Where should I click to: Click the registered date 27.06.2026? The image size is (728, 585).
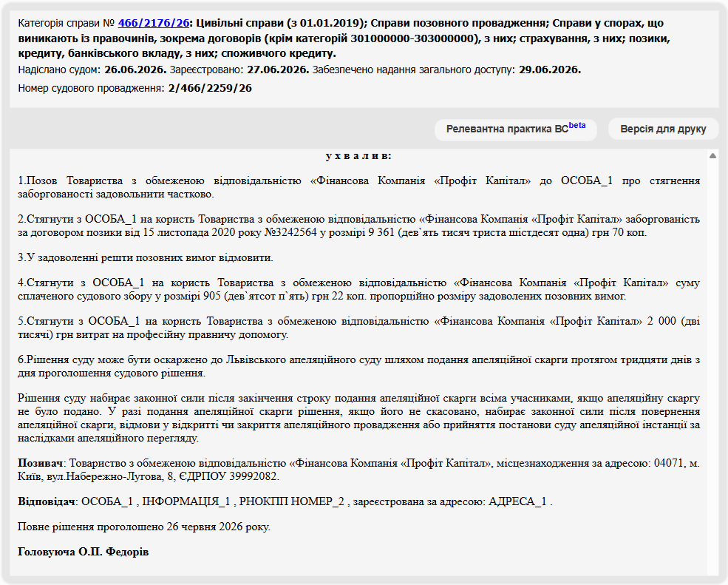tap(278, 70)
